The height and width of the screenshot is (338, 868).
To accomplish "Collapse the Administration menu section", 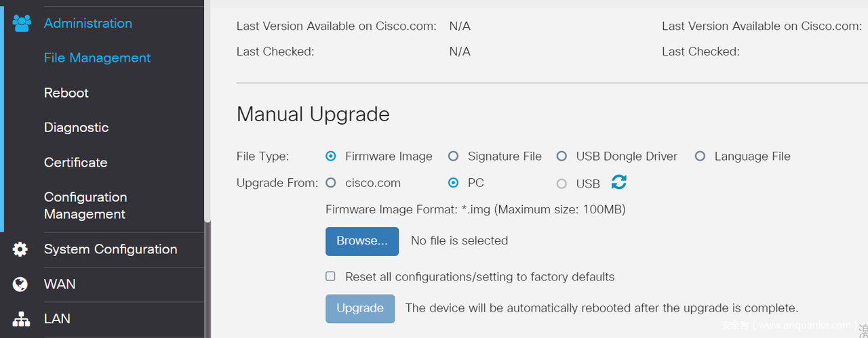I will pos(88,23).
